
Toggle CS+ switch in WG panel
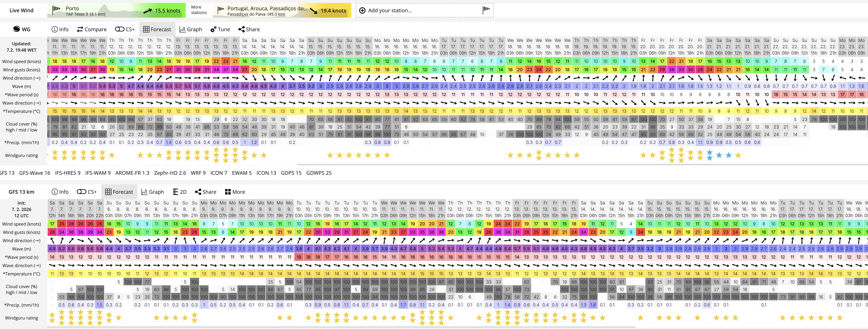coord(120,29)
